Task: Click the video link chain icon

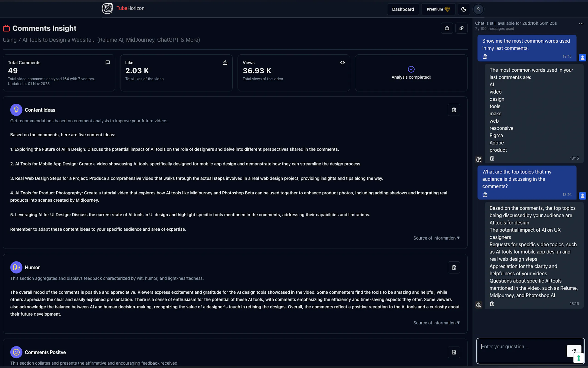Action: (x=461, y=28)
